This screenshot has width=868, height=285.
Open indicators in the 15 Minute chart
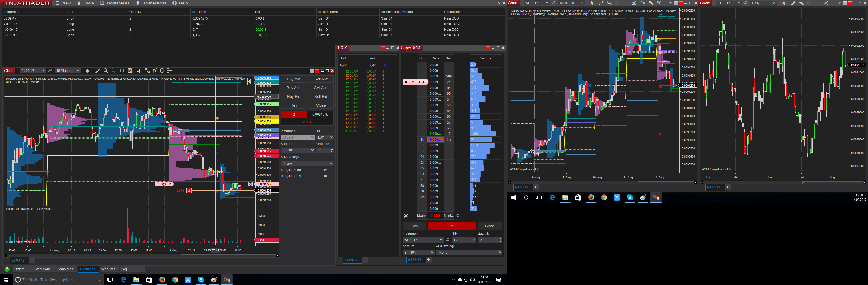147,71
